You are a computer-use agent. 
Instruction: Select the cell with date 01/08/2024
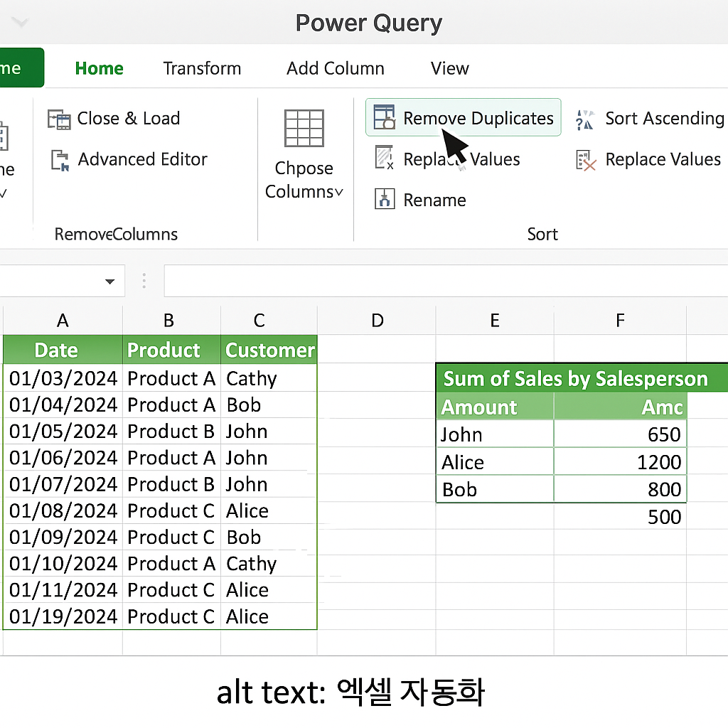[63, 510]
